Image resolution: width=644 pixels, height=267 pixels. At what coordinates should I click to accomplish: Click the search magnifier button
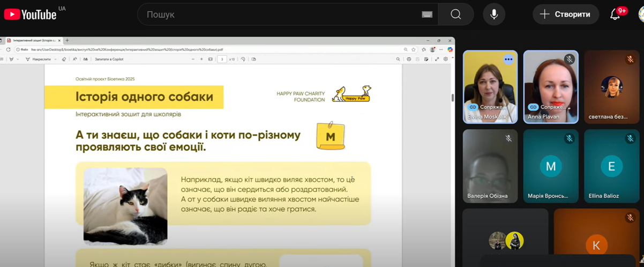[455, 14]
